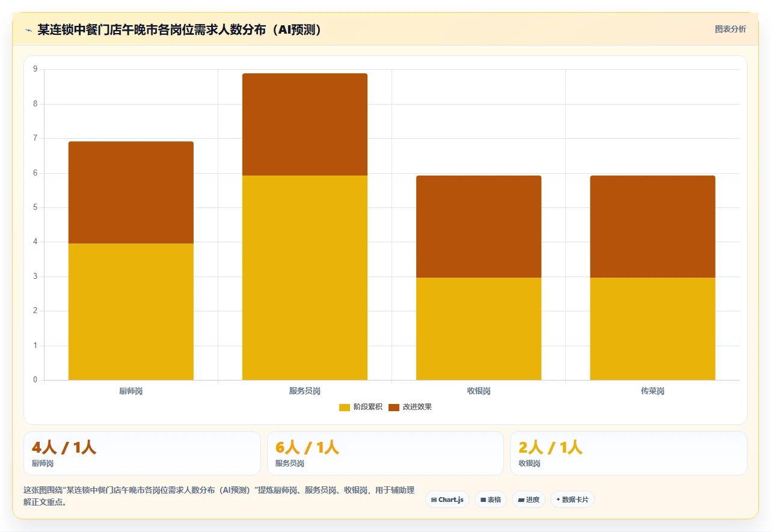Click the summary paragraph starting 这张图围绕
771x532 pixels.
[219, 497]
